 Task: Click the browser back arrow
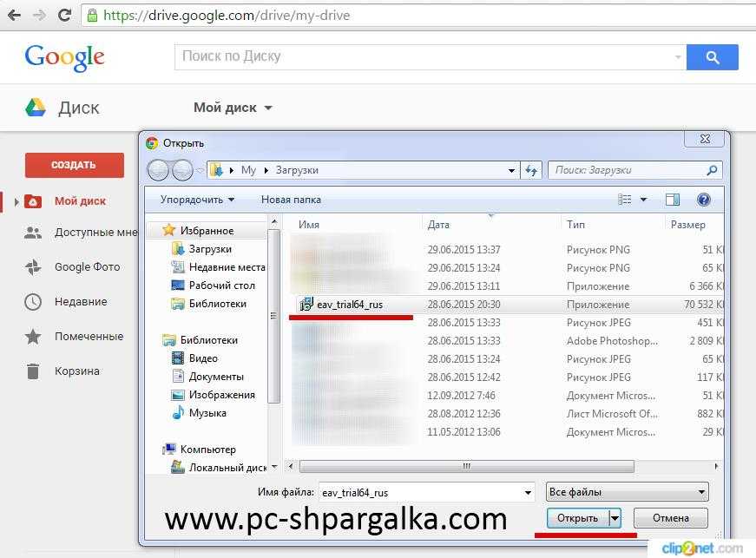point(15,16)
